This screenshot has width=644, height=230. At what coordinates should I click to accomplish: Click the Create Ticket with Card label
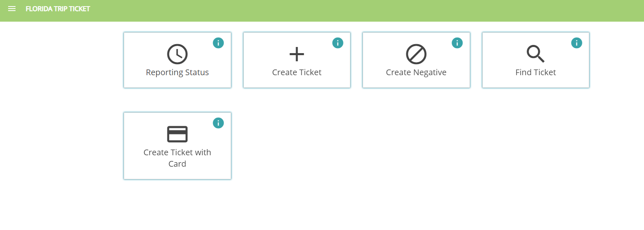(x=177, y=158)
